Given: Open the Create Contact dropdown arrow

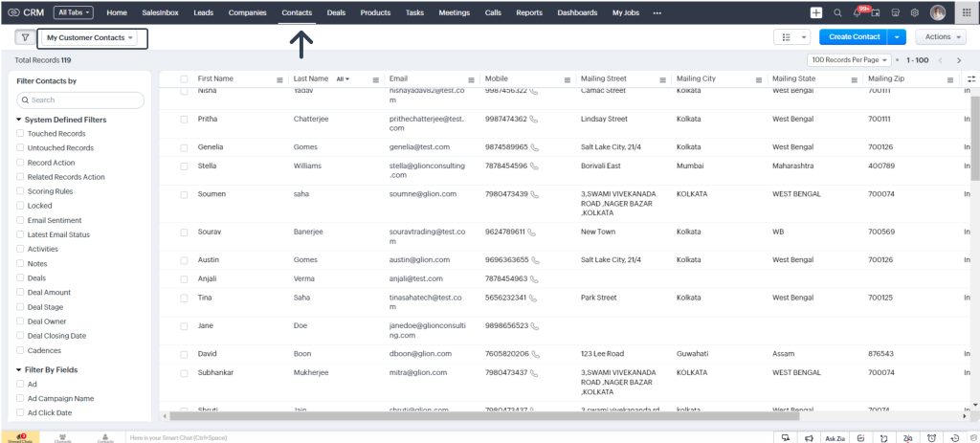Looking at the screenshot, I should (897, 37).
